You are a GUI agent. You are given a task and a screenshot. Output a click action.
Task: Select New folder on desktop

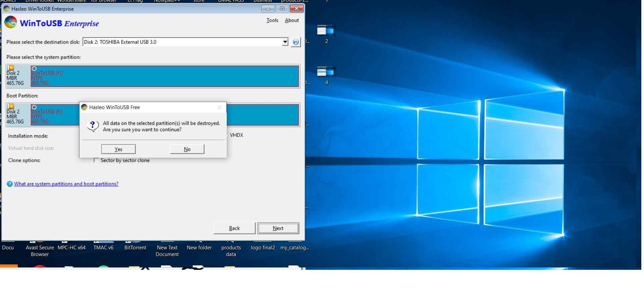pyautogui.click(x=199, y=247)
